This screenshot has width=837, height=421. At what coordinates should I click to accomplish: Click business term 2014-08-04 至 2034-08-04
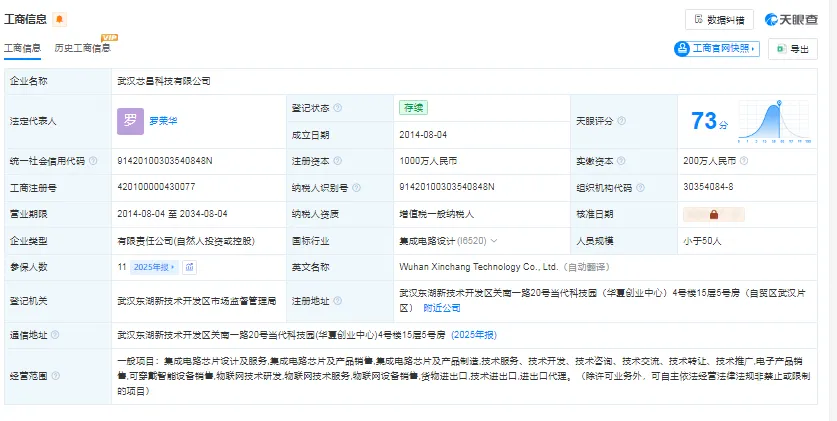click(172, 213)
